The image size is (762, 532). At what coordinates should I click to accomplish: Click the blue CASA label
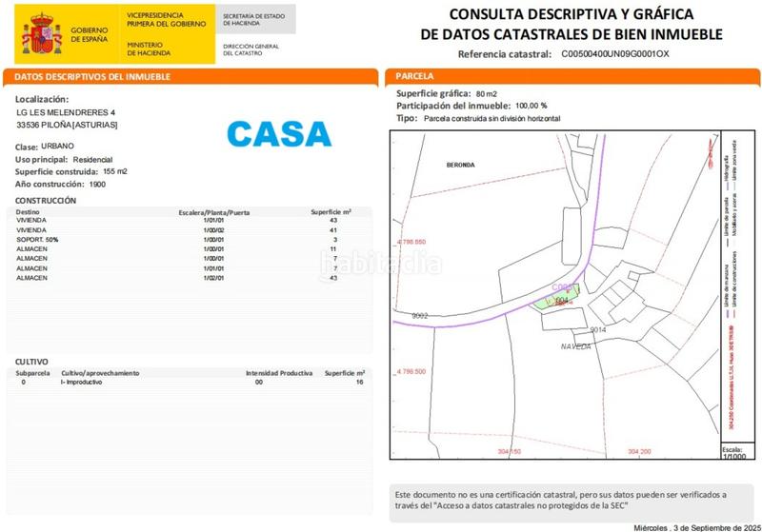tap(278, 134)
